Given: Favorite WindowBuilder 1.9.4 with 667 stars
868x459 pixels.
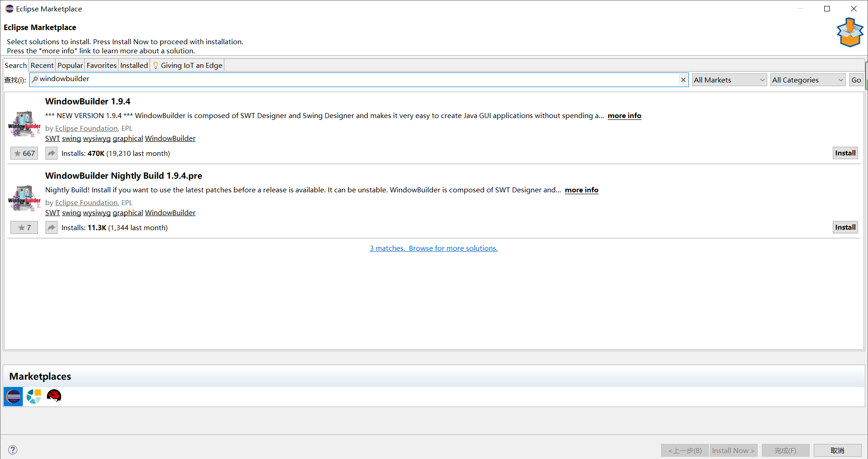Looking at the screenshot, I should tap(24, 153).
